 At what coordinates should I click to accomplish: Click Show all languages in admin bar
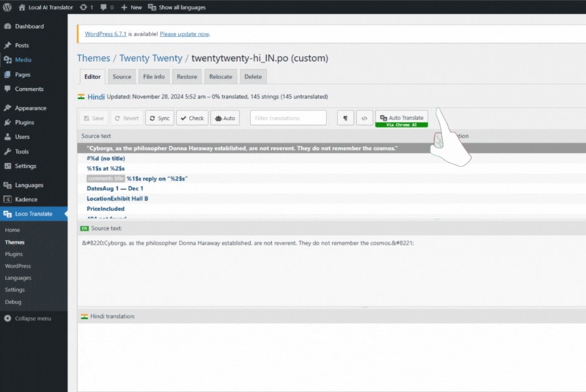[177, 7]
